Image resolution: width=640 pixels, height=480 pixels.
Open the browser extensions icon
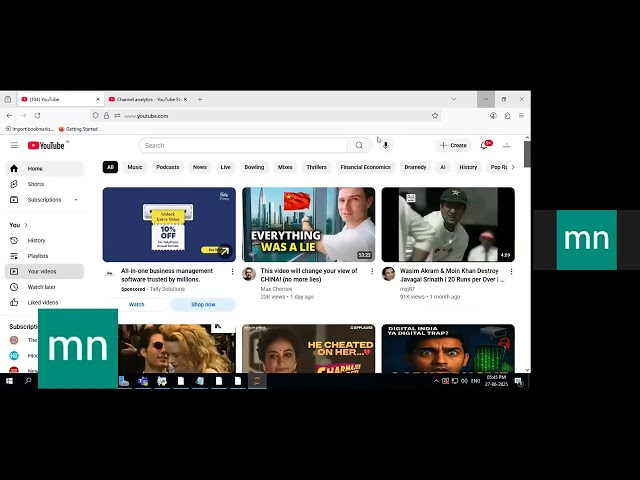click(x=507, y=116)
